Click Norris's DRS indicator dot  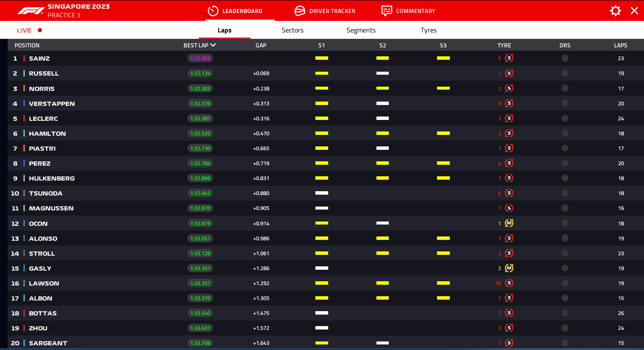pyautogui.click(x=565, y=88)
